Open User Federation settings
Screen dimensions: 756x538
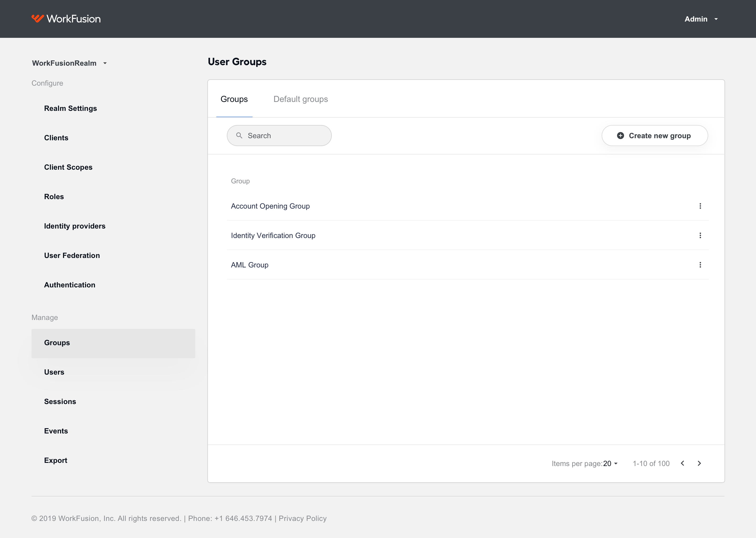tap(72, 255)
